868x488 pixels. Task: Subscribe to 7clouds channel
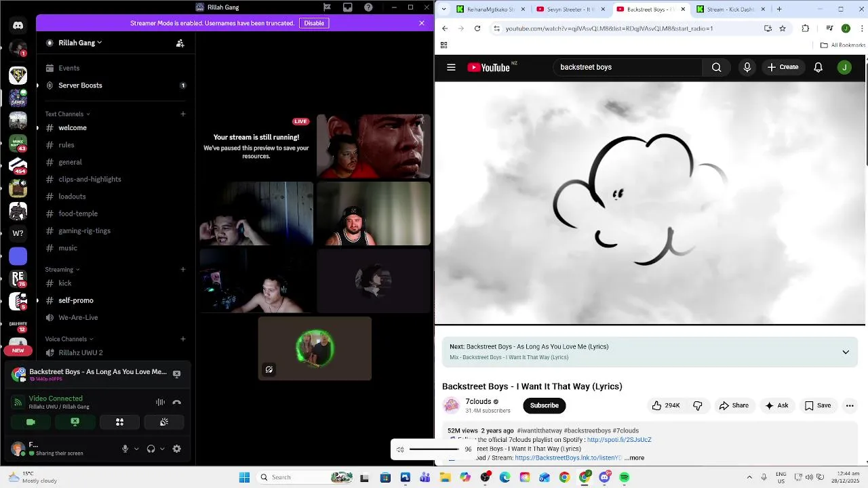coord(545,405)
